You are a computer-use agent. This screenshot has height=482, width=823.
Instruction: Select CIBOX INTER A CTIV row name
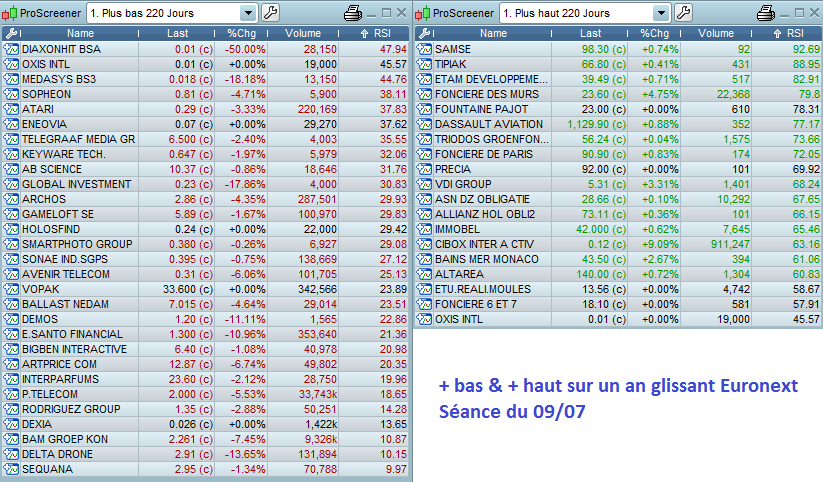[x=484, y=244]
